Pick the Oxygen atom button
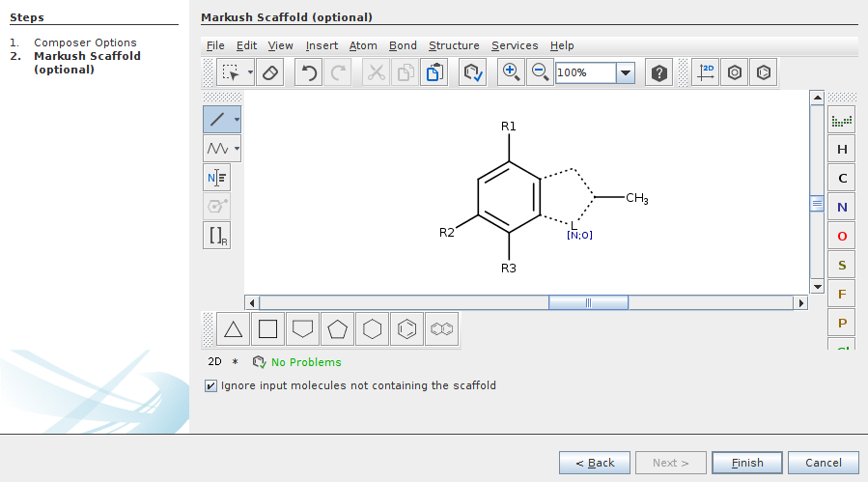The image size is (868, 482). [x=842, y=237]
